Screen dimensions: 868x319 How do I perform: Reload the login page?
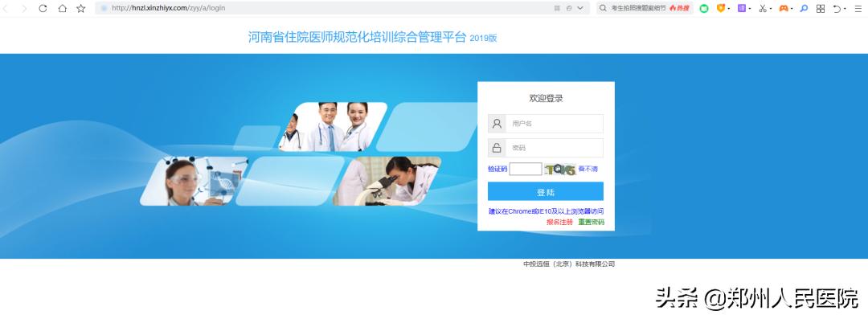(43, 8)
